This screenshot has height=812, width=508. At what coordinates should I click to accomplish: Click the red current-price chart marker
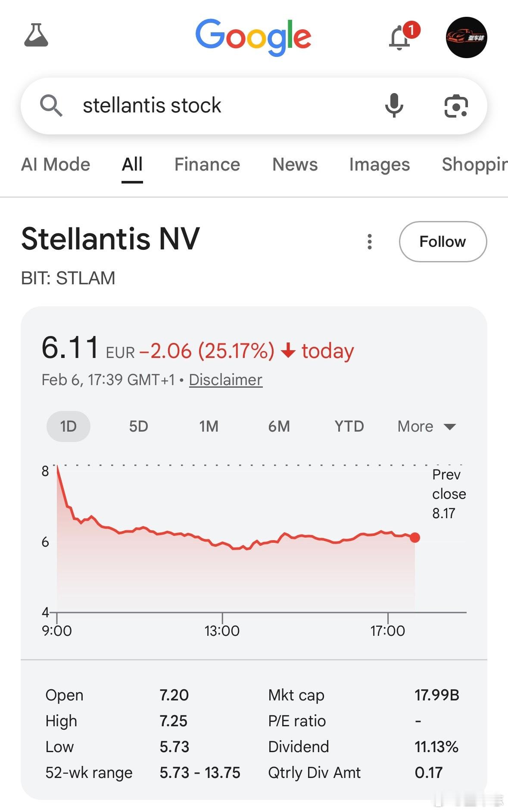pos(415,538)
